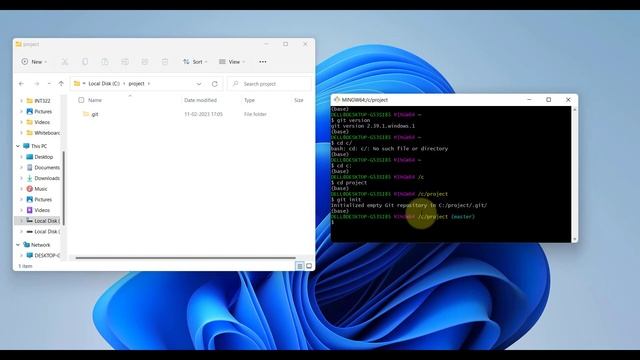Click the folder icon in the address bar

click(x=77, y=84)
